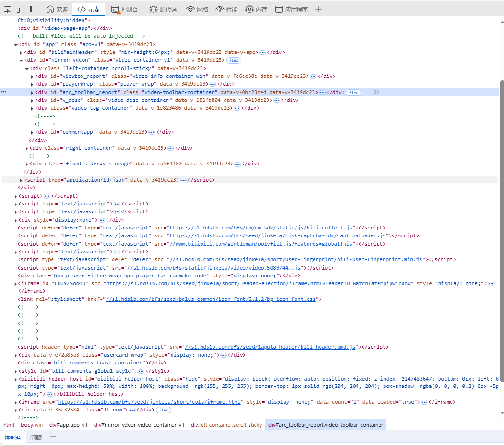
Task: Open the bp-icon-font.css link
Action: (x=211, y=299)
